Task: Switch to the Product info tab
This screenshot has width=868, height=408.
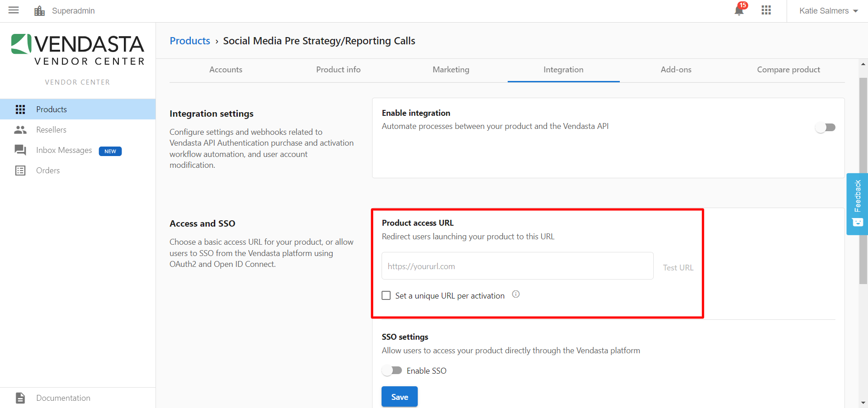Action: pyautogui.click(x=338, y=70)
